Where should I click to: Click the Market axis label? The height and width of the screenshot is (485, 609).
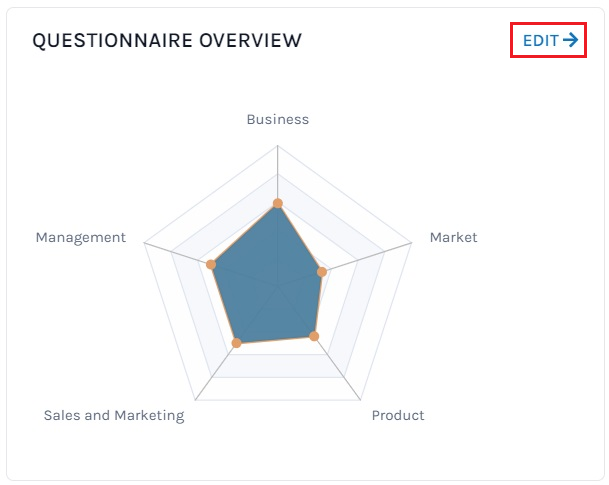pyautogui.click(x=453, y=237)
